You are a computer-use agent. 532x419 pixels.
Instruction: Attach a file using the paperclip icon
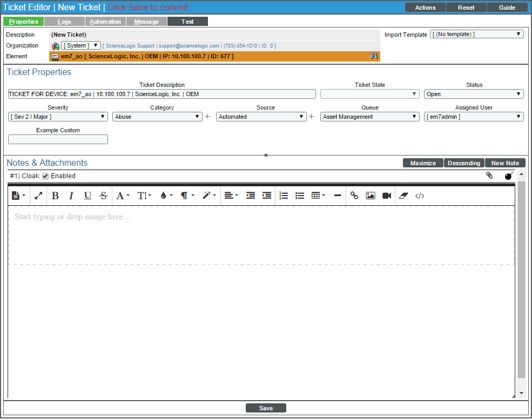click(489, 175)
